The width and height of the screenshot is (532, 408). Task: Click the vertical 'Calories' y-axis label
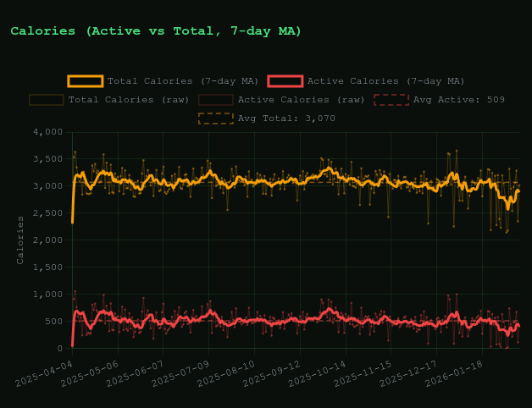click(21, 240)
